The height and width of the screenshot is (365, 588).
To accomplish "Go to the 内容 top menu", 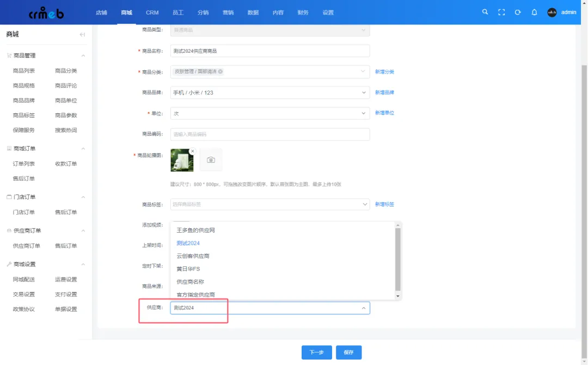I will point(278,13).
